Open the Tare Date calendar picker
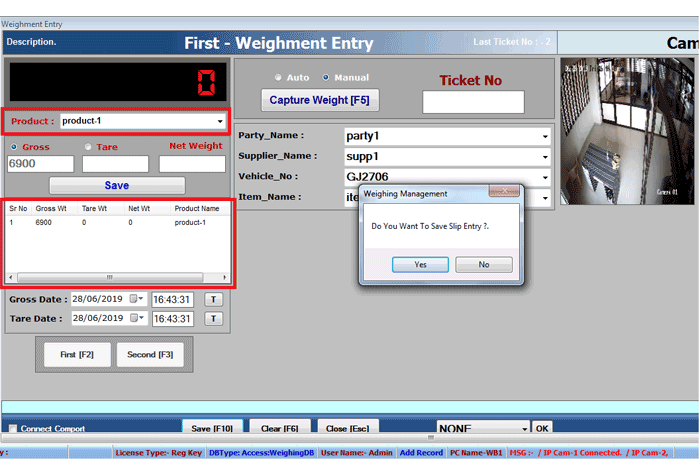 click(x=136, y=318)
